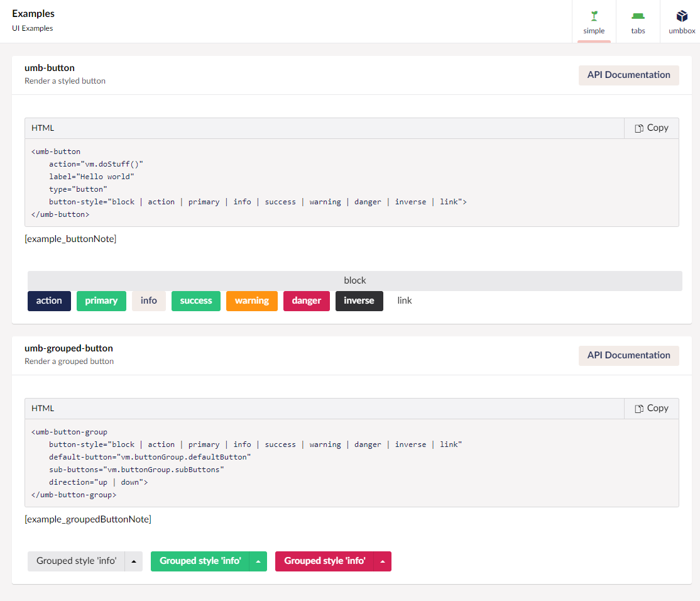
Task: Click the umb-button heading text
Action: (50, 68)
